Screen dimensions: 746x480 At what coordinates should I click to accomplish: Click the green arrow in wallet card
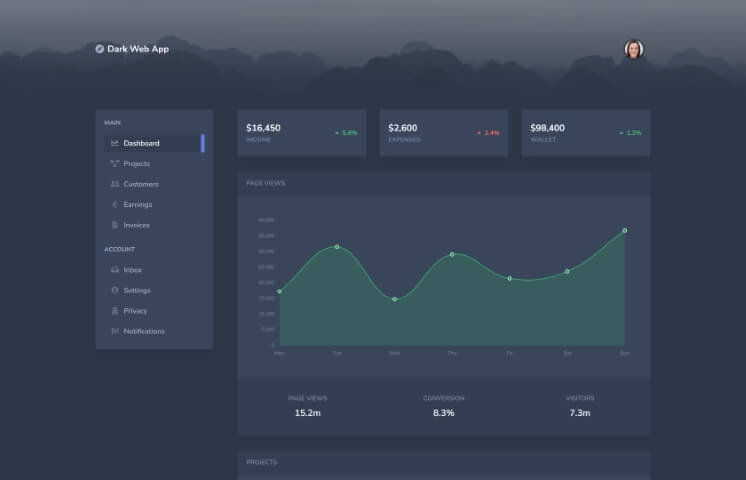tap(621, 133)
